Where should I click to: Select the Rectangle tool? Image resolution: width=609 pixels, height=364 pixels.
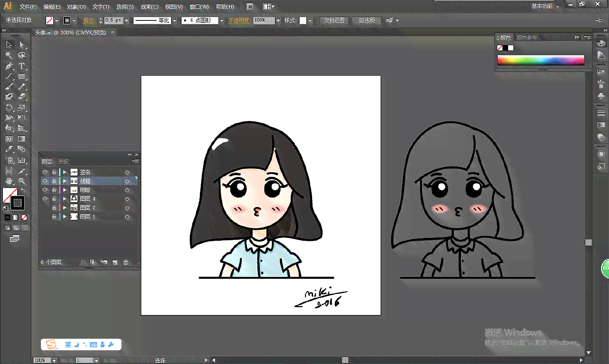coord(22,76)
